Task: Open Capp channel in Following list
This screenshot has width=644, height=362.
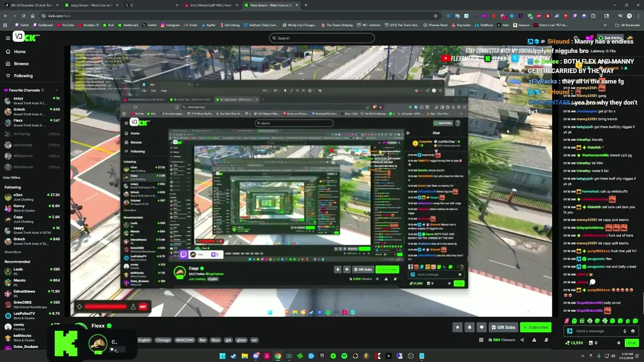Action: pyautogui.click(x=31, y=219)
